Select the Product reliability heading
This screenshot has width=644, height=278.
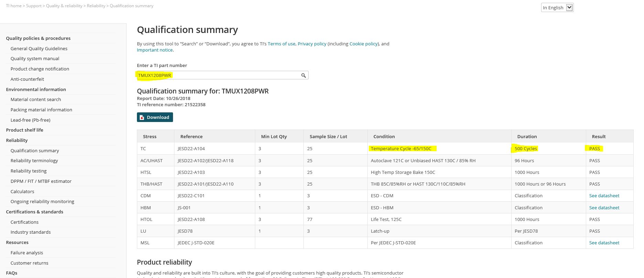coord(164,262)
